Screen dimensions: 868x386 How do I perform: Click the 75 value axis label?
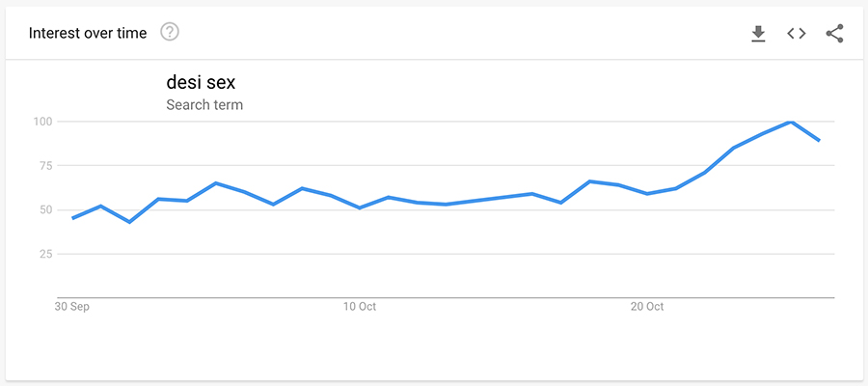[x=45, y=166]
